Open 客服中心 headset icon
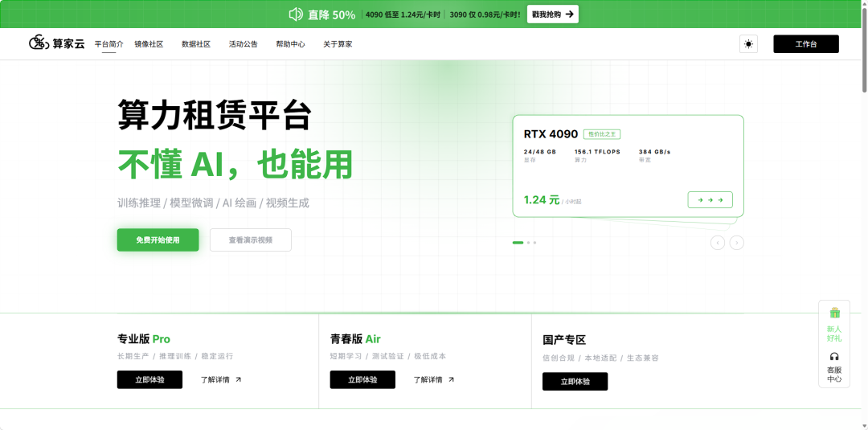The height and width of the screenshot is (430, 868). tap(834, 356)
